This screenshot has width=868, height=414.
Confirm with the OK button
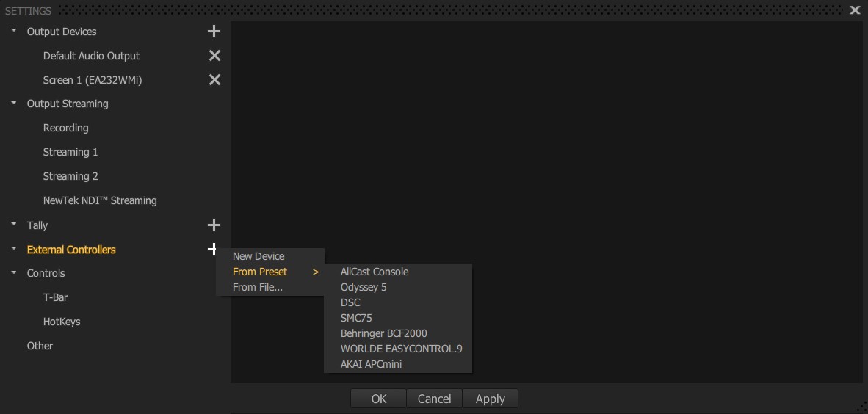coord(379,399)
